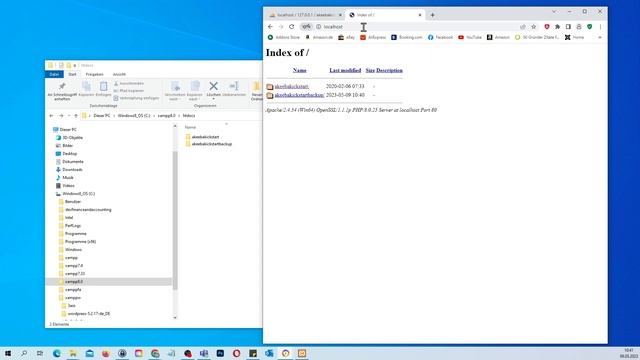640x360 pixels.
Task: Select Desktop in the Explorer tree
Action: [x=69, y=153]
